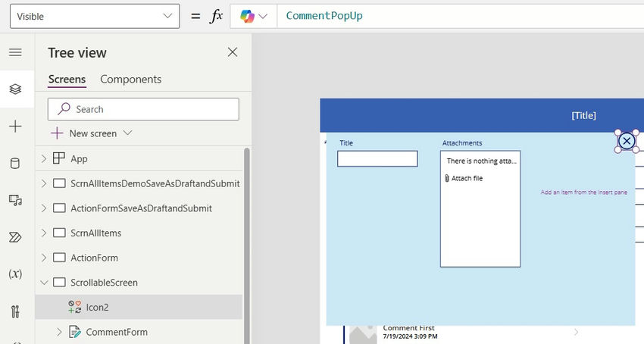Expand the ActionForm screen node
Viewport: 644px width, 344px height.
pyautogui.click(x=44, y=258)
